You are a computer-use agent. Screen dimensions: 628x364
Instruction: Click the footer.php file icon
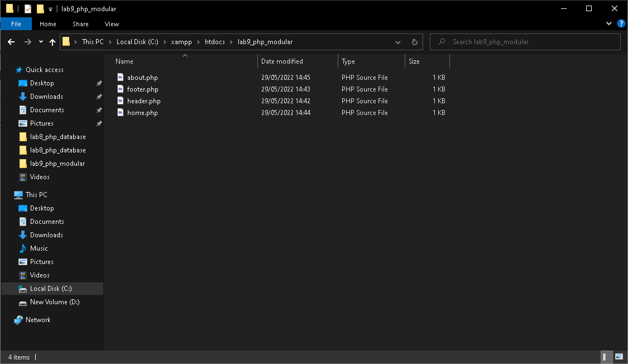click(120, 89)
